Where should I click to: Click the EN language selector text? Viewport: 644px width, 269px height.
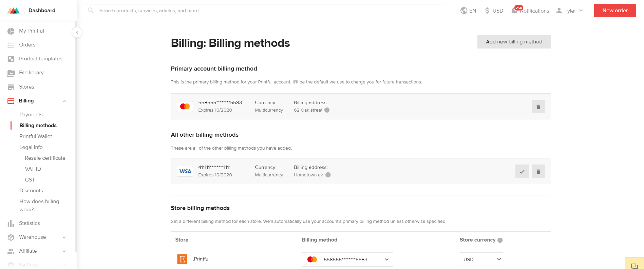pyautogui.click(x=473, y=11)
